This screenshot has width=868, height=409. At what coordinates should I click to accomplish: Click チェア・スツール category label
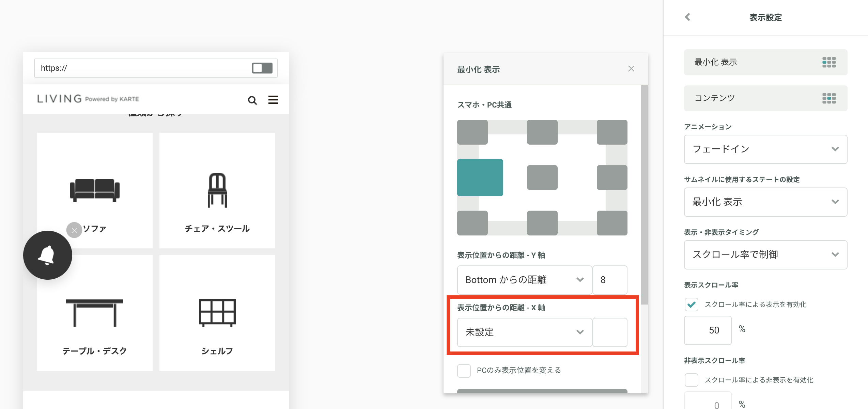tap(217, 229)
